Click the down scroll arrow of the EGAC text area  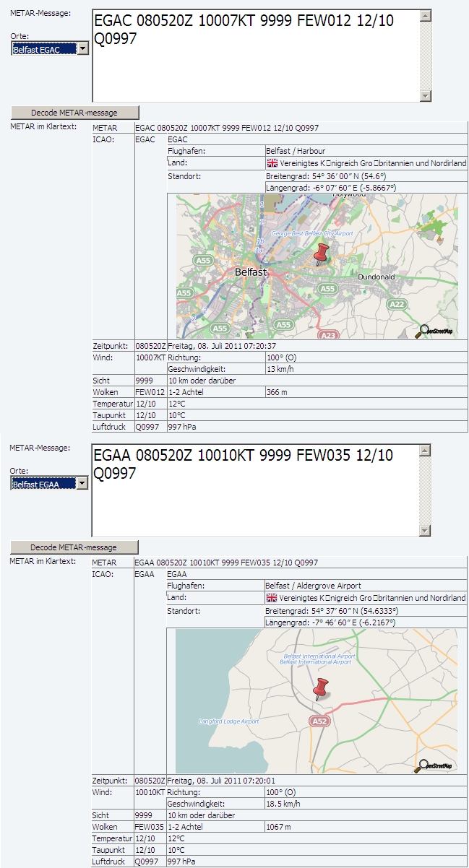(x=425, y=95)
